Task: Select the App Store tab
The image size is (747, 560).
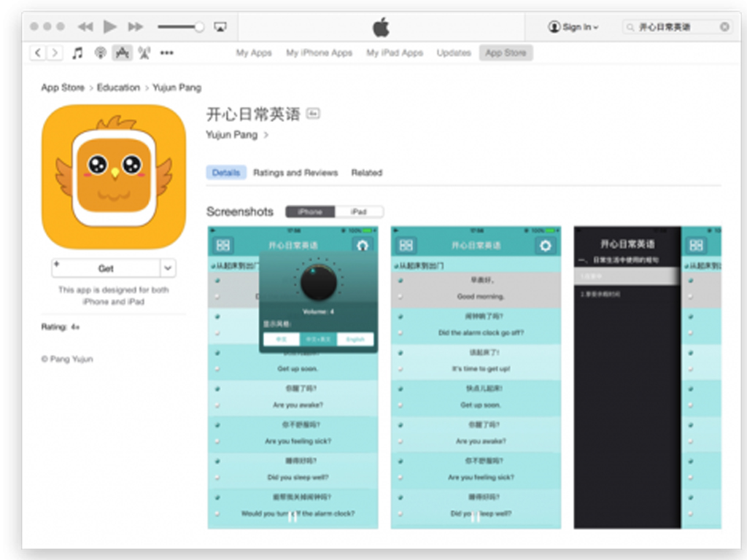Action: [506, 52]
